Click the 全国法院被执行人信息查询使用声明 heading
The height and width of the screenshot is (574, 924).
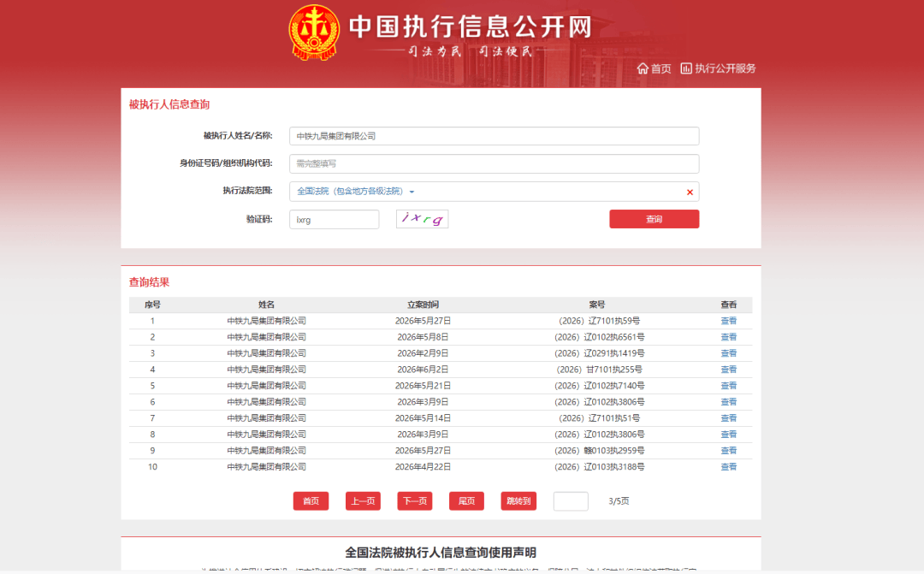[441, 553]
